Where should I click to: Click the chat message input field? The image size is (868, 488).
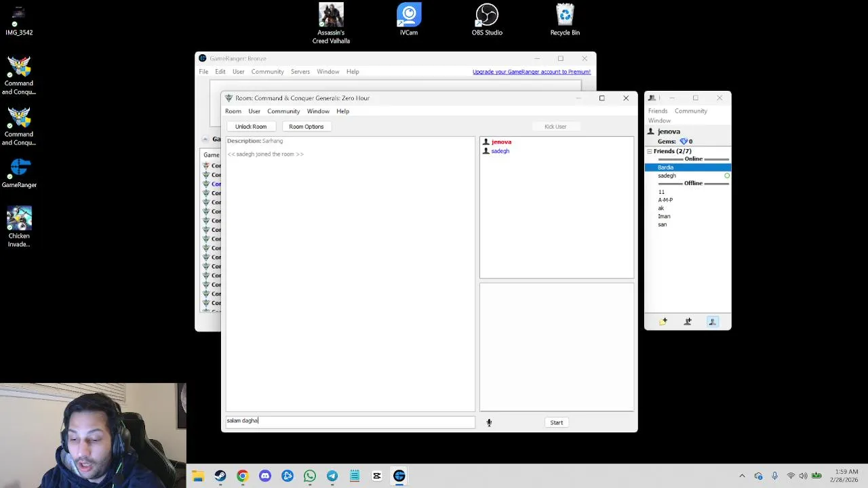[350, 421]
